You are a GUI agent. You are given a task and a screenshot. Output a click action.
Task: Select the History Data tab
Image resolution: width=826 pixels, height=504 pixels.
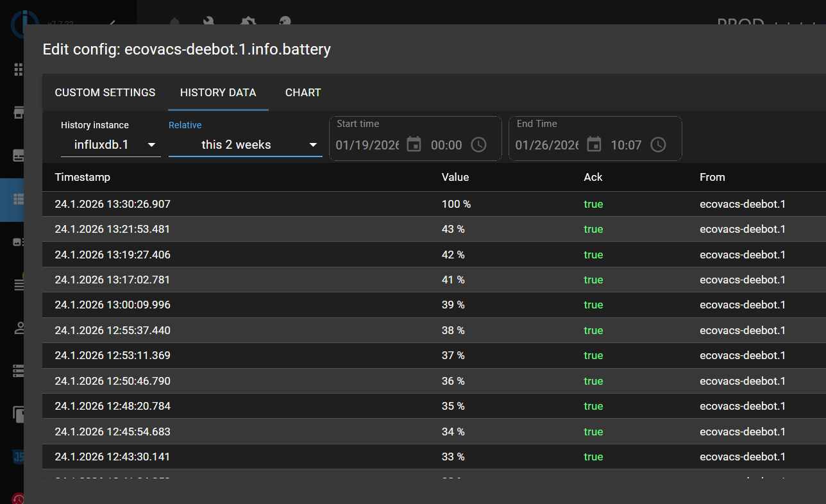tap(218, 92)
